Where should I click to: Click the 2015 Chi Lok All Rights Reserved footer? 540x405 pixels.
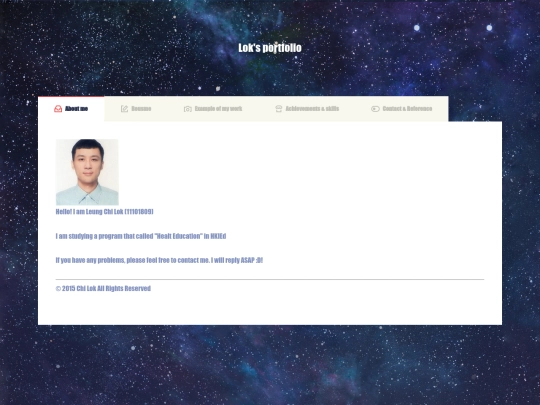(x=103, y=288)
